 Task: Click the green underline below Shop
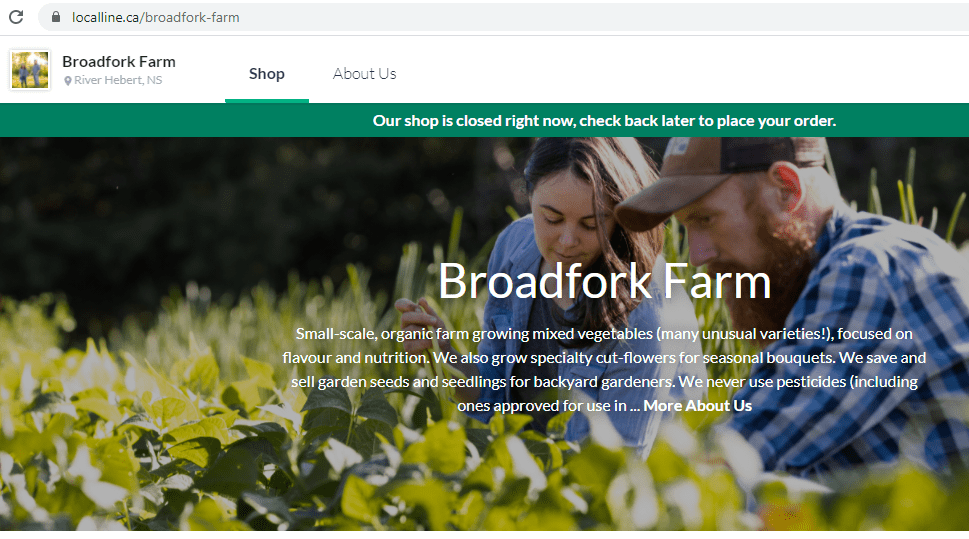point(266,101)
